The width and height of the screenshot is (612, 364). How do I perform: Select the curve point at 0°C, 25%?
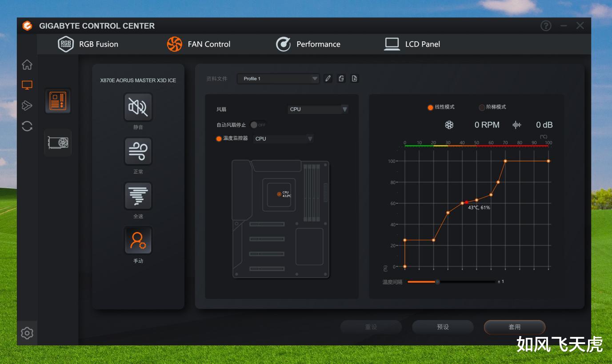point(405,240)
